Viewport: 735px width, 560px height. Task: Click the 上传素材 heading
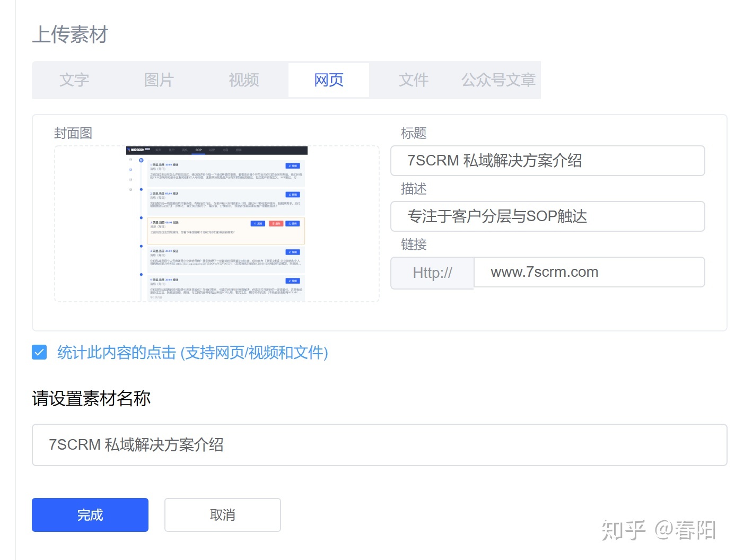pos(70,34)
